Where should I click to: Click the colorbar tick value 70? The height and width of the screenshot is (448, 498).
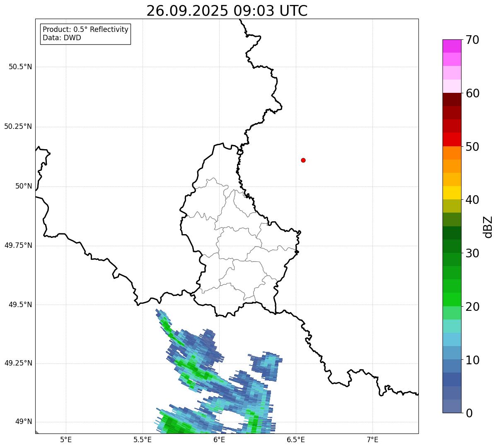(473, 40)
